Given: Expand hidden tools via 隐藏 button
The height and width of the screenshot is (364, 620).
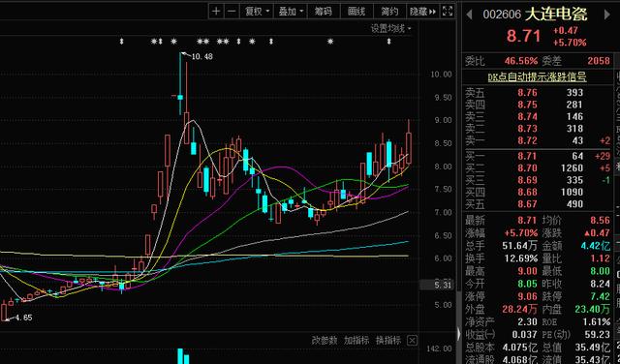Looking at the screenshot, I should (422, 12).
